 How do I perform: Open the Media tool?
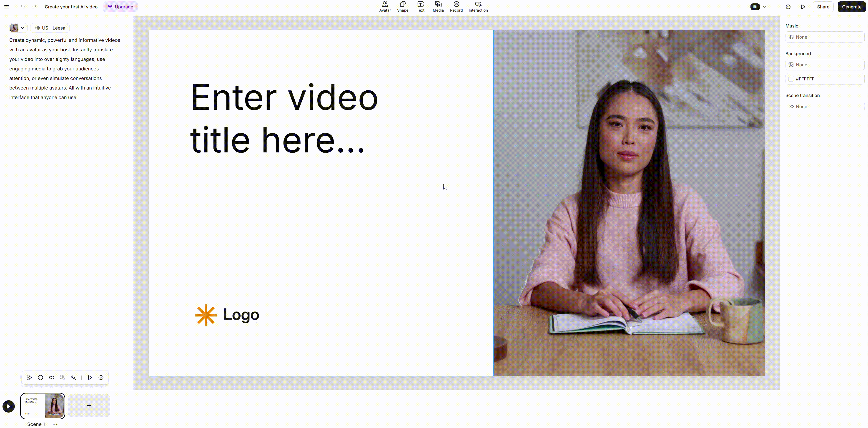point(438,7)
